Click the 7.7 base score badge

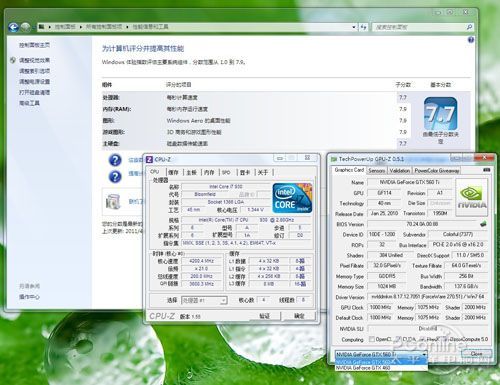(x=440, y=114)
